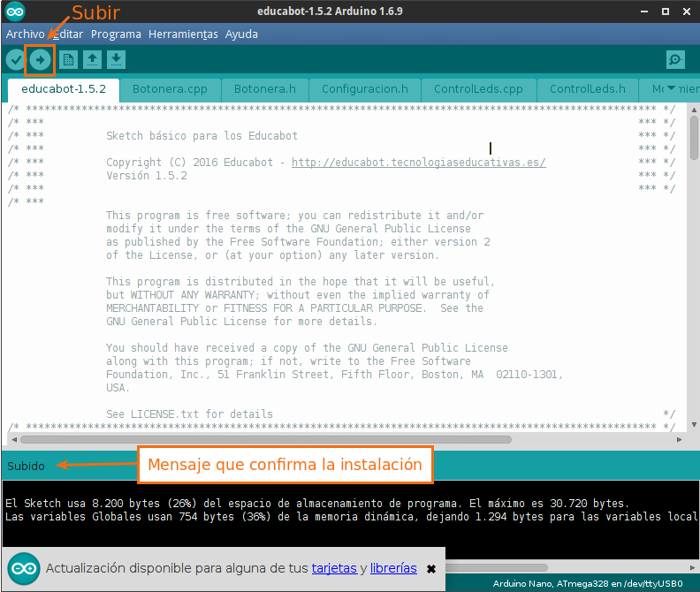The width and height of the screenshot is (700, 592).
Task: Click the console line 'El Sketch usa 8.200 bytes'
Action: coord(317,503)
